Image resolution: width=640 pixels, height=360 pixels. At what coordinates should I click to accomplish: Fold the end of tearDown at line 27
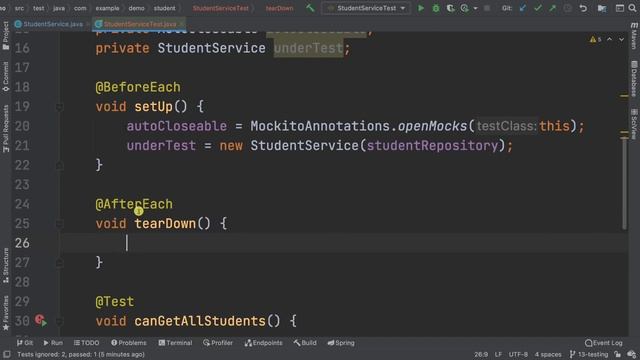59,262
